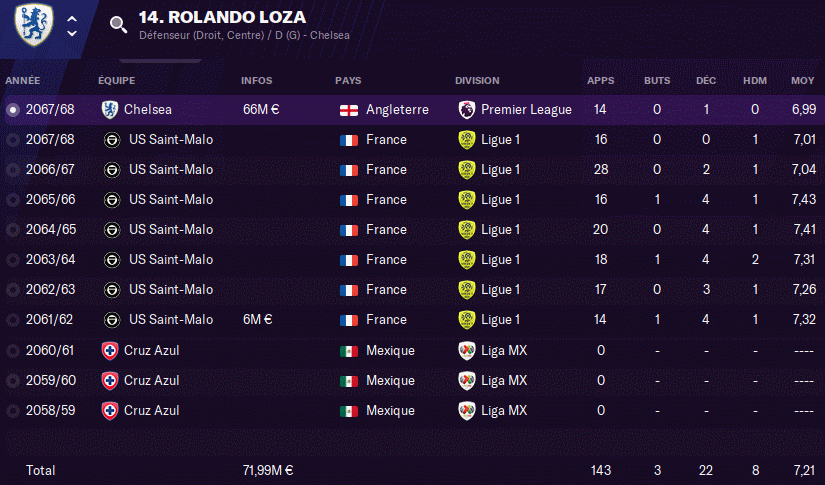Select the 2059/60 Cruz Azul radio button
Screen dimensions: 825x485
pyautogui.click(x=13, y=381)
